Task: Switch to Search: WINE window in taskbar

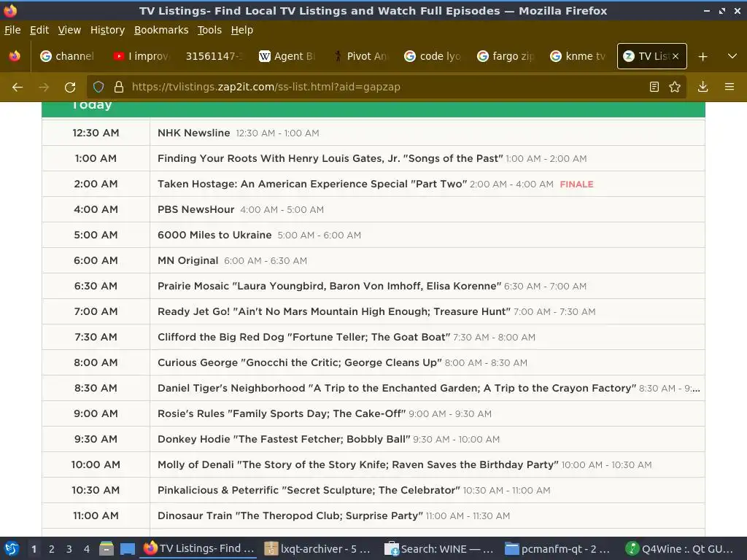Action: 438,549
